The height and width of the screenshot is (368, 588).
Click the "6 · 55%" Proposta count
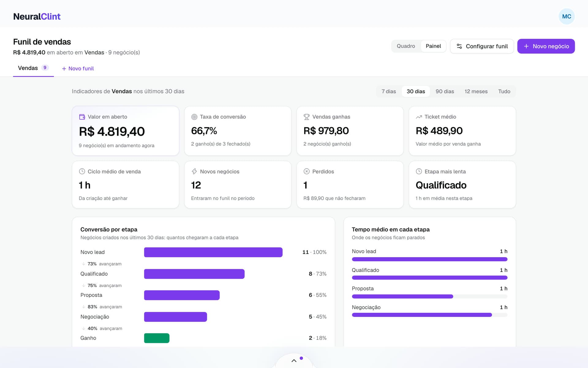(318, 295)
